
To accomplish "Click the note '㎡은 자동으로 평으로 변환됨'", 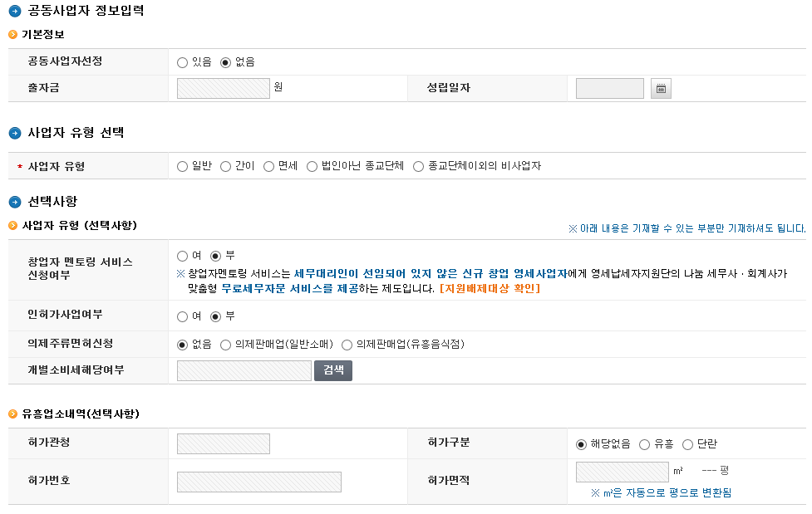I will [662, 492].
